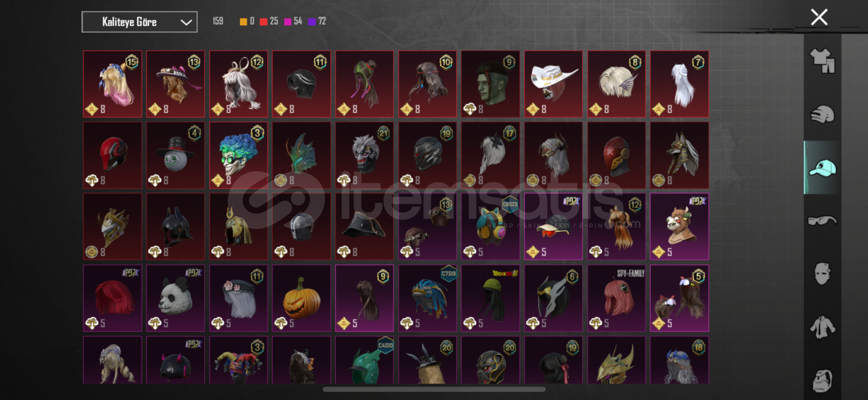Expand the Kaliteye Göre sort dropdown
Viewport: 868px width, 400px height.
click(x=139, y=22)
